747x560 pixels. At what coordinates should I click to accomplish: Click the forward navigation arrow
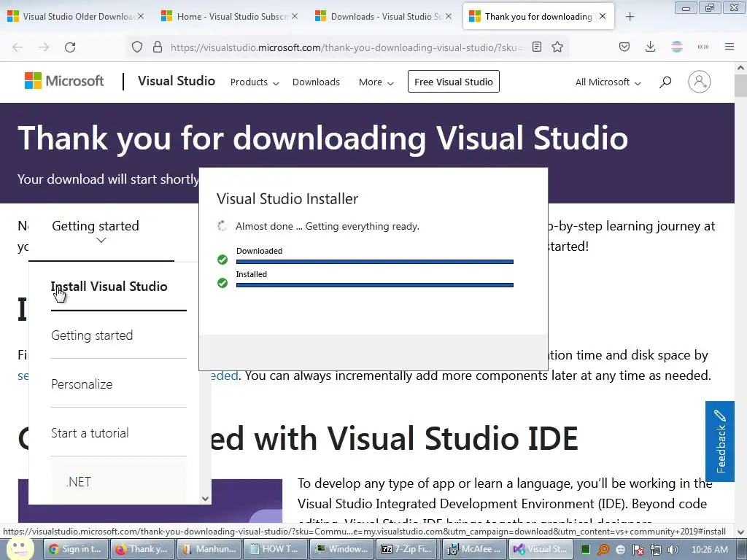(44, 47)
